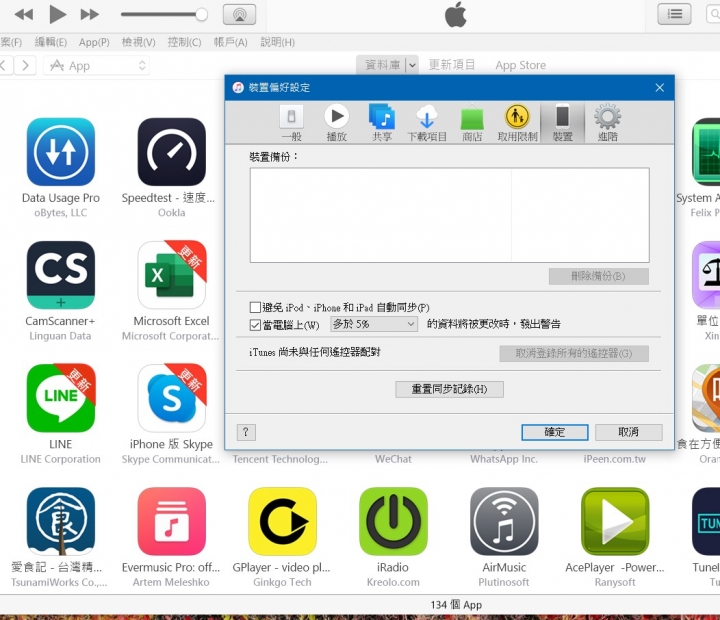This screenshot has width=720, height=620.
Task: Click the LINE Corporation developer name
Action: tap(61, 459)
